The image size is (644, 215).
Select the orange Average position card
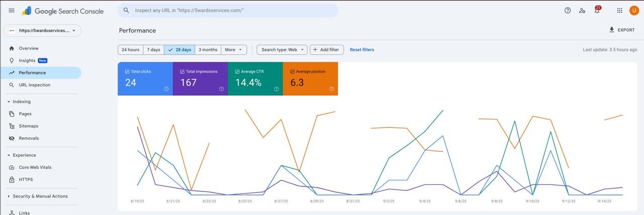tap(310, 79)
